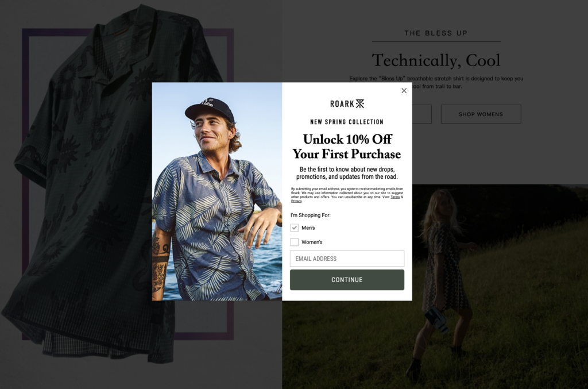Click the "Be the first to know" description text
Screen dimensions: 588x389
[x=347, y=173]
